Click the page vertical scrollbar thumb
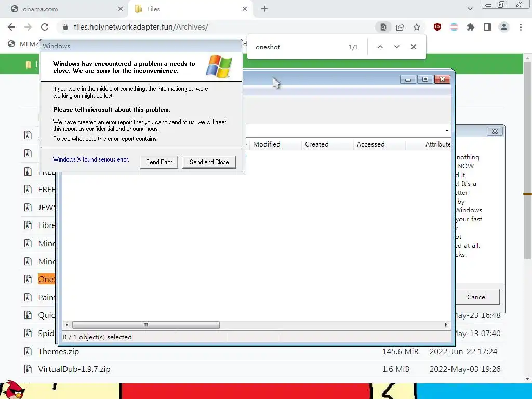Image resolution: width=532 pixels, height=399 pixels. click(x=527, y=161)
